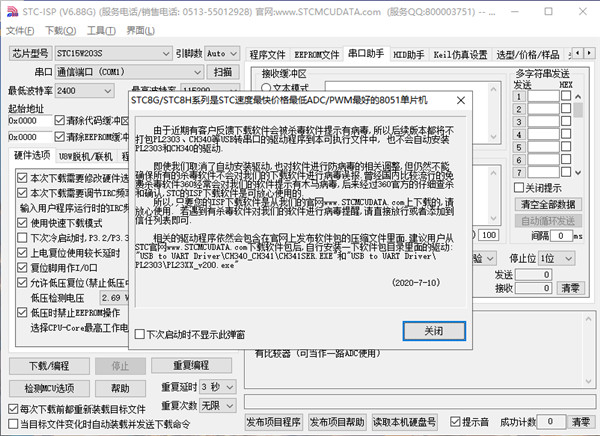Screen dimensions: 600x436
Task: Toggle 允许低压复位 checkbox
Action: [x=22, y=283]
